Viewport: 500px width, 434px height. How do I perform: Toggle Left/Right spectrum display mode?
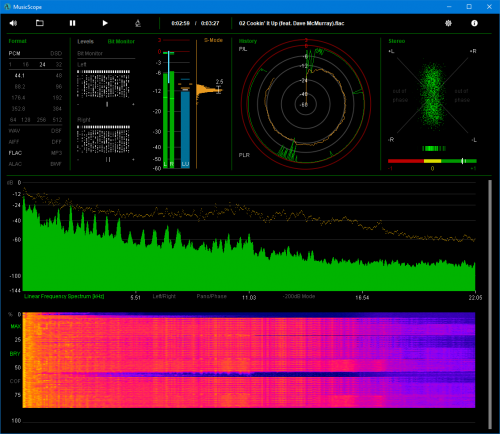point(164,296)
